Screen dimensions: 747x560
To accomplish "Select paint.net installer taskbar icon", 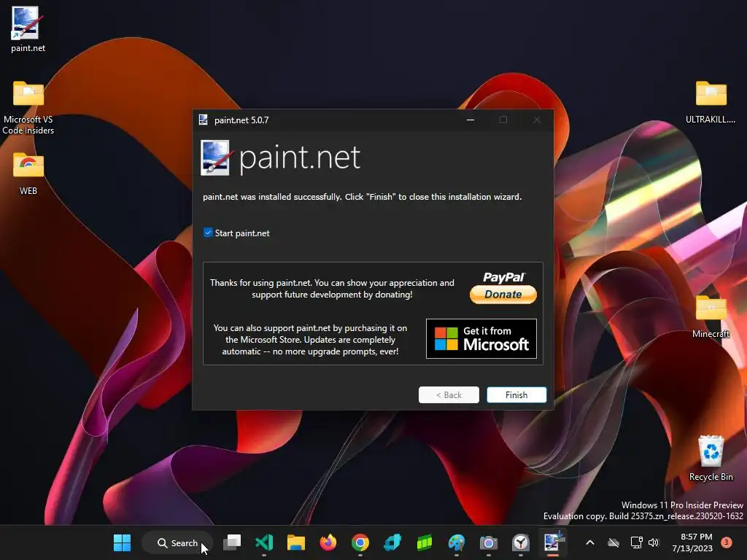I will click(x=553, y=542).
